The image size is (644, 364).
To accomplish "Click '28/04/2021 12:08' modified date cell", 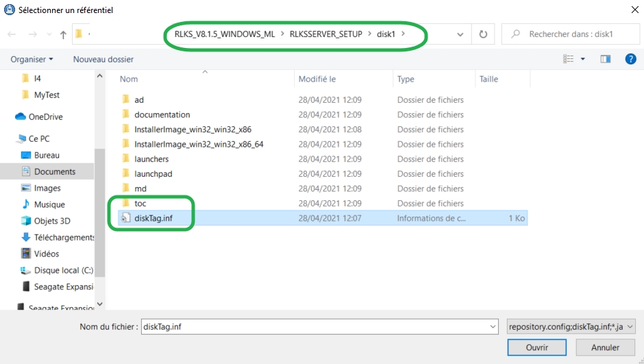I will (330, 130).
